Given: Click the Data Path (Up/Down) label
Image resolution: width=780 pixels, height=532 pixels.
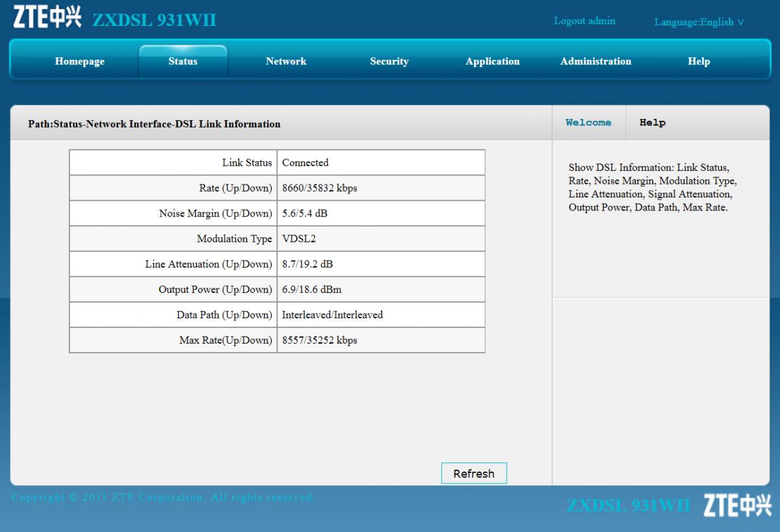Looking at the screenshot, I should [224, 314].
